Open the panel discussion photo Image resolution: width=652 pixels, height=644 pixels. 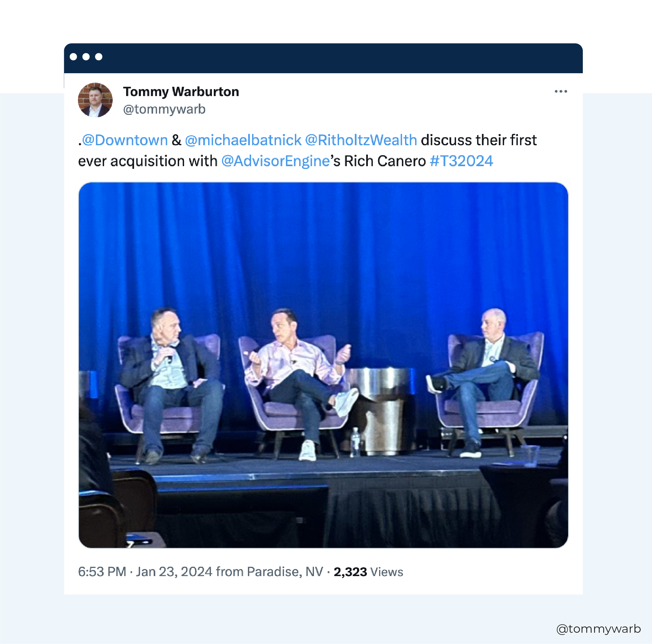323,365
